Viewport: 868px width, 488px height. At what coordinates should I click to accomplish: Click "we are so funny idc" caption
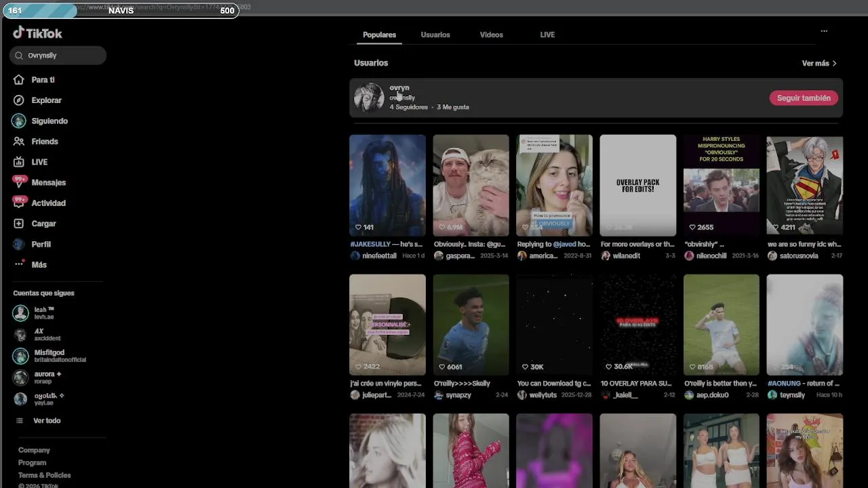(x=804, y=244)
